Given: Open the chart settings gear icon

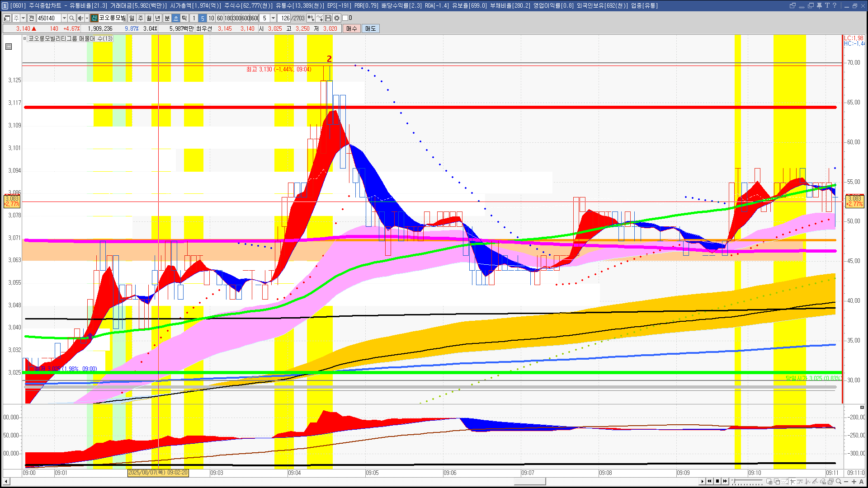Looking at the screenshot, I should coord(337,18).
